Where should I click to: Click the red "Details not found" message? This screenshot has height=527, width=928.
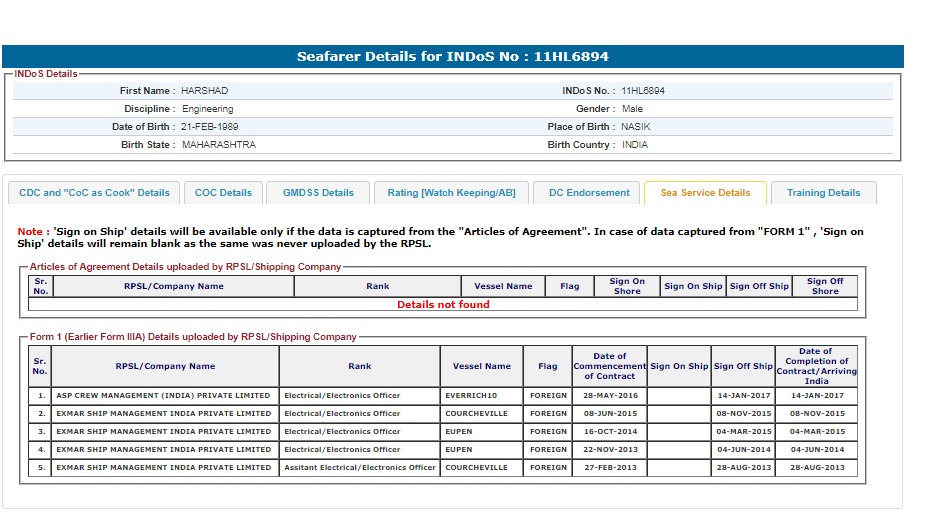tap(443, 304)
